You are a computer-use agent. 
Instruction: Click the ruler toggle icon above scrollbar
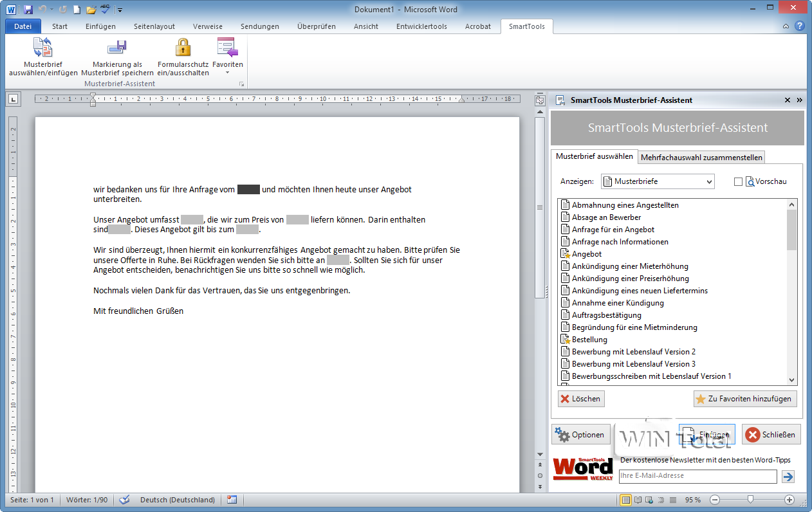540,100
